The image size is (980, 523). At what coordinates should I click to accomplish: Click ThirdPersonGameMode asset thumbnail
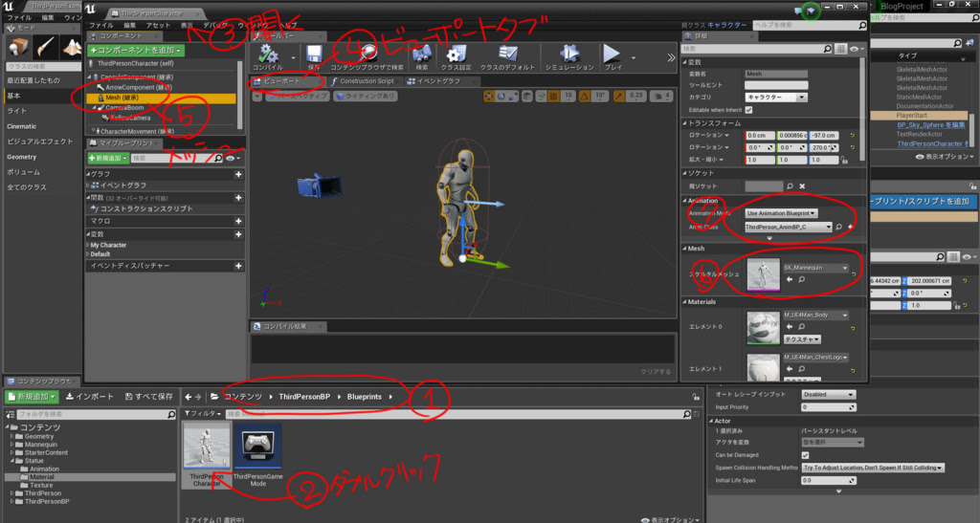257,446
